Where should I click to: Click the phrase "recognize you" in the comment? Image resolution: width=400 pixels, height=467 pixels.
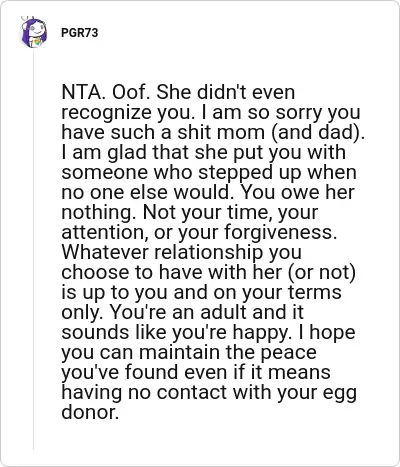click(x=128, y=113)
